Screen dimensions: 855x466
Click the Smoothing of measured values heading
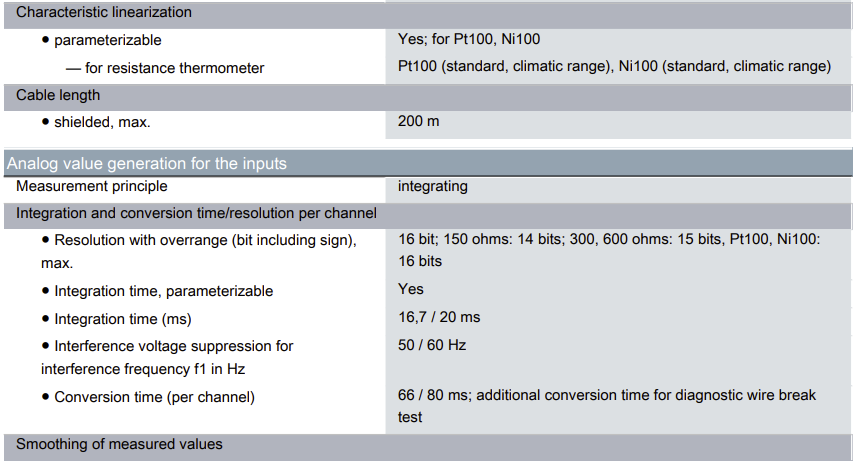[119, 443]
